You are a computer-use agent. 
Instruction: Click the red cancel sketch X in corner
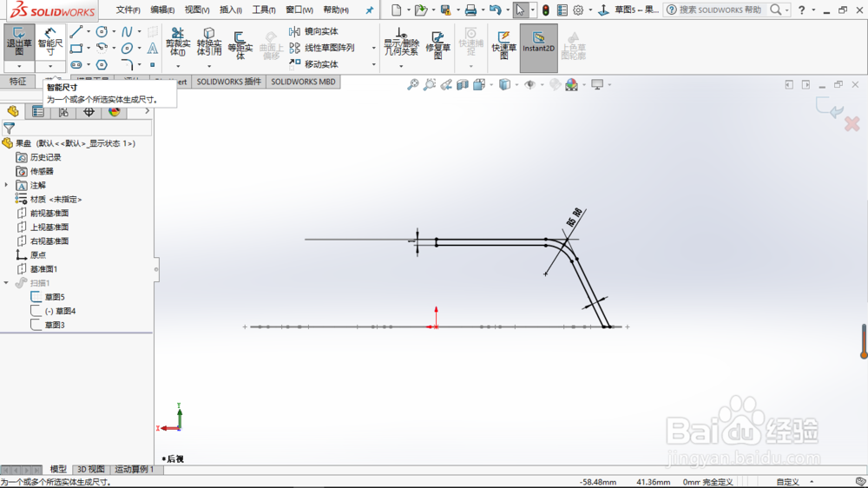[852, 123]
